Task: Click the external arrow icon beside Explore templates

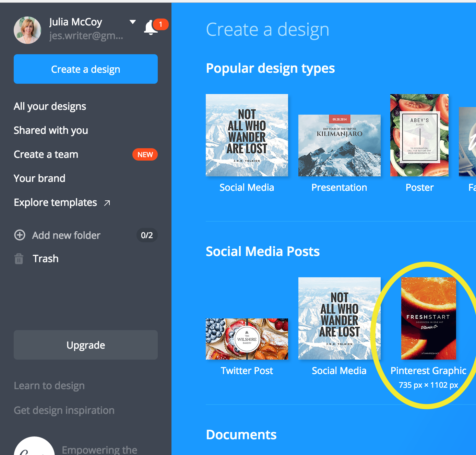Action: click(107, 203)
